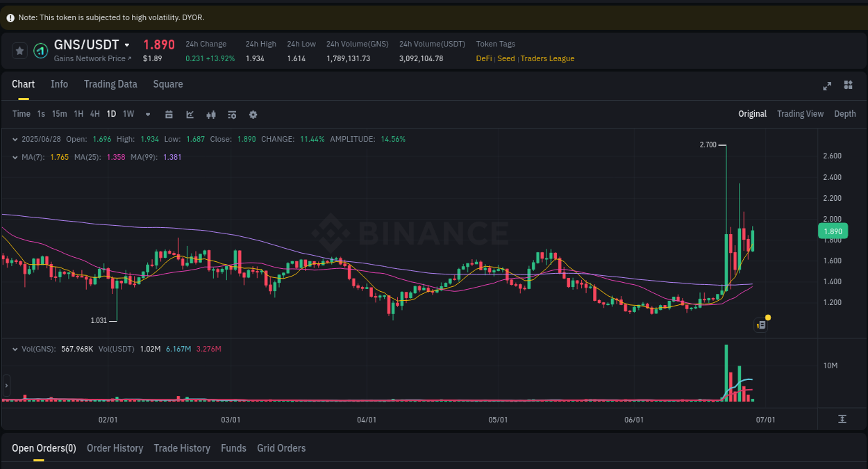Collapse the OHLC info row
Screen dimensions: 868x469
point(15,139)
